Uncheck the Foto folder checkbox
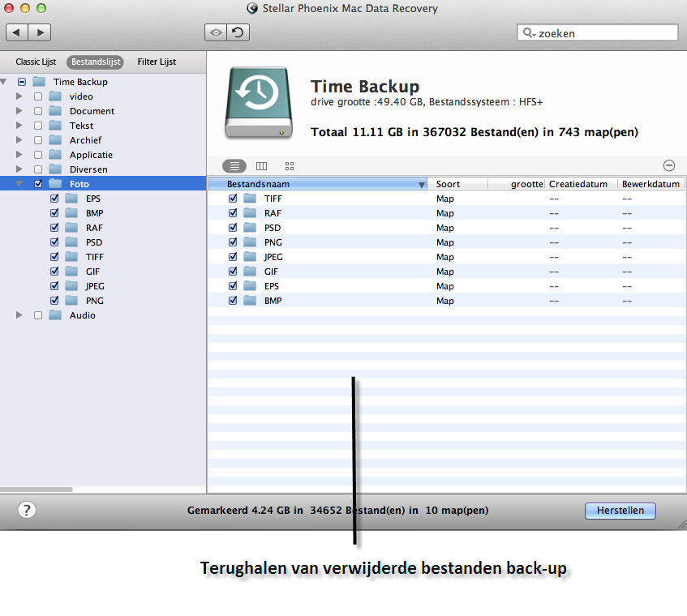 pos(38,184)
